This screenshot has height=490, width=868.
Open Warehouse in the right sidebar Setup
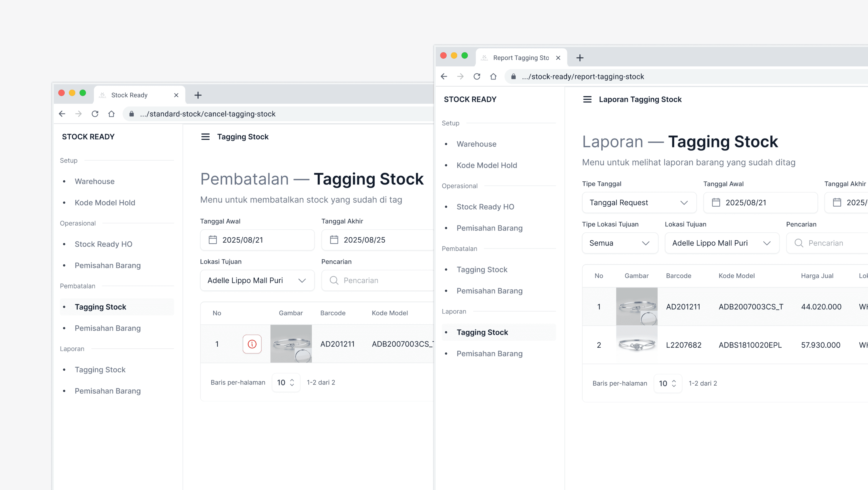[x=476, y=144]
